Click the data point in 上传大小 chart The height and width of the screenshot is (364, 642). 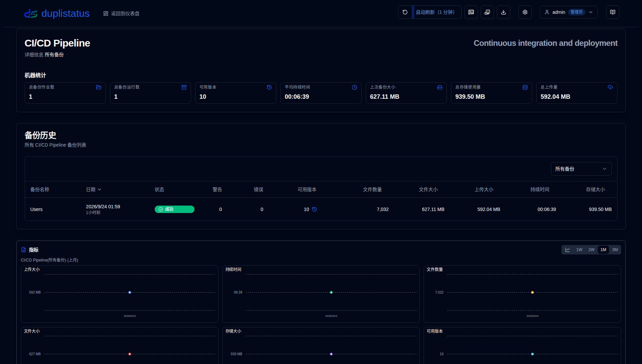click(130, 293)
